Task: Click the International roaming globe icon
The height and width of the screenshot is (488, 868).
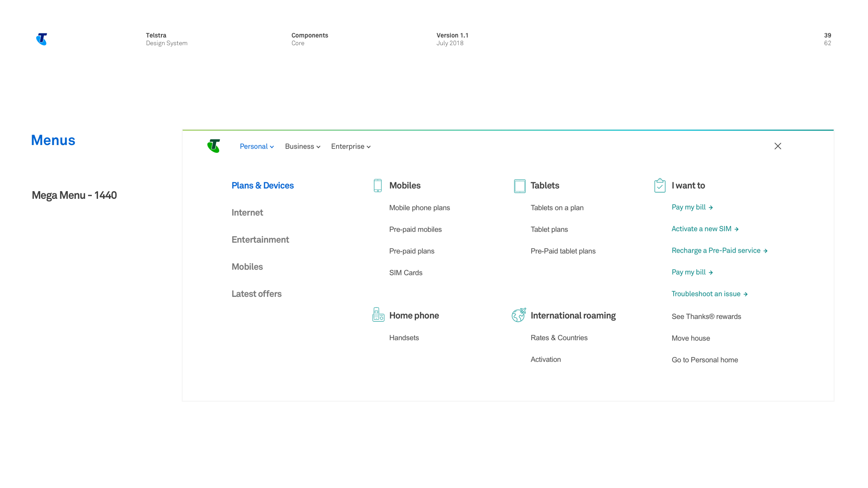Action: (519, 315)
